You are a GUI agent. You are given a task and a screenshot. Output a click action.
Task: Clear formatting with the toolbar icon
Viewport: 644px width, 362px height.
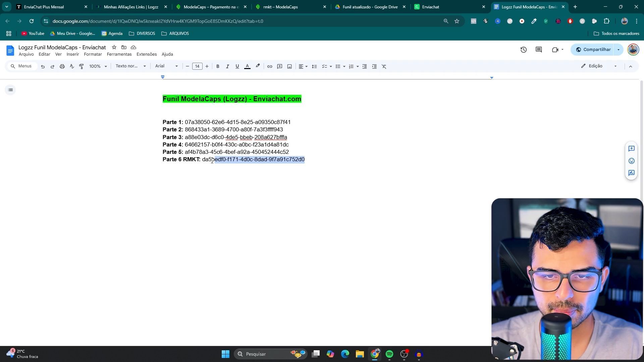pos(384,66)
